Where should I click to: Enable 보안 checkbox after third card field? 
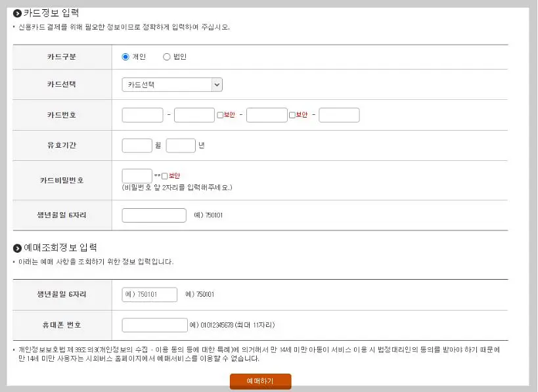pyautogui.click(x=292, y=115)
